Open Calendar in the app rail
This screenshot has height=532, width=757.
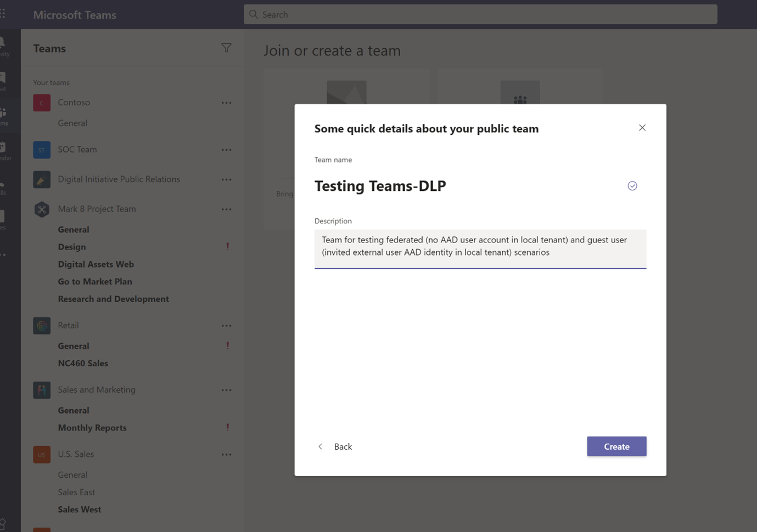coord(4,151)
